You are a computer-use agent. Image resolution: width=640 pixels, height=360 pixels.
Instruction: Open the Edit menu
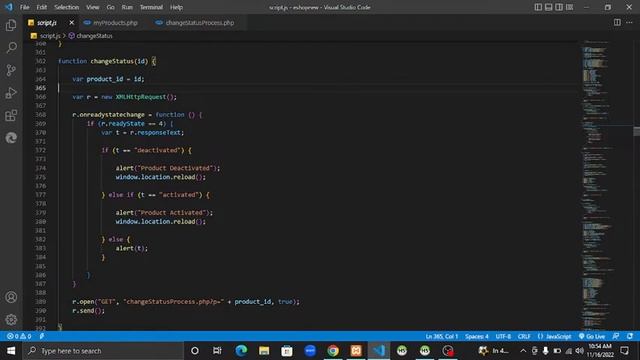tap(41, 7)
